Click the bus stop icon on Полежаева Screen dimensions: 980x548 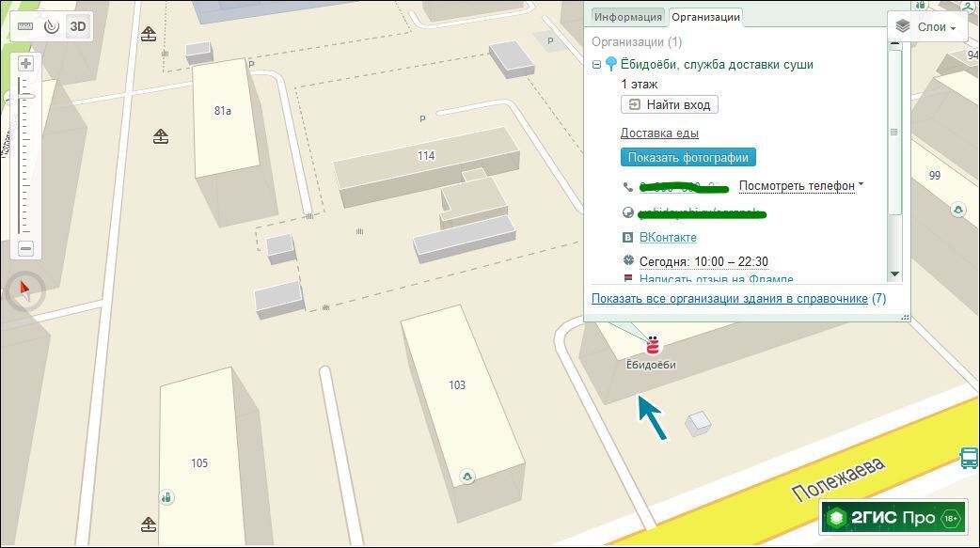click(x=968, y=458)
